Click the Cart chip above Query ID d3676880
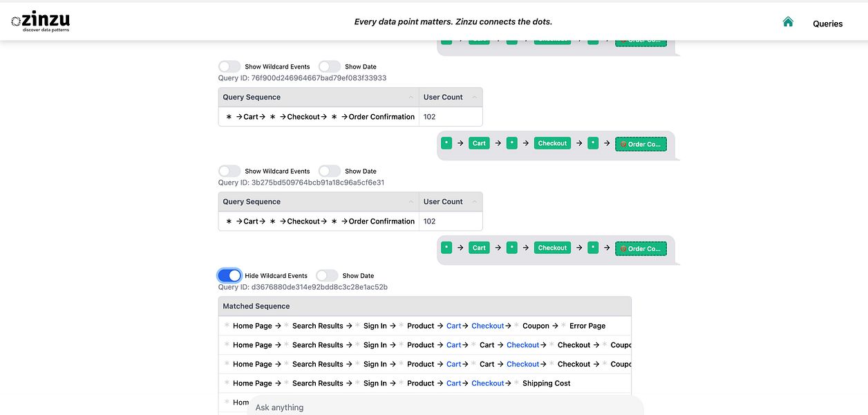Viewport: 868px width, 415px height. point(479,248)
